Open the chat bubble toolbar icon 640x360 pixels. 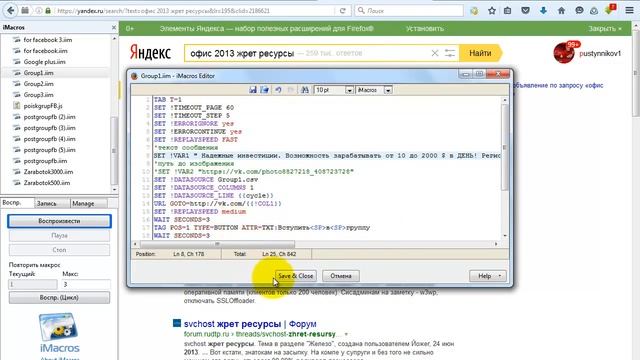579,11
